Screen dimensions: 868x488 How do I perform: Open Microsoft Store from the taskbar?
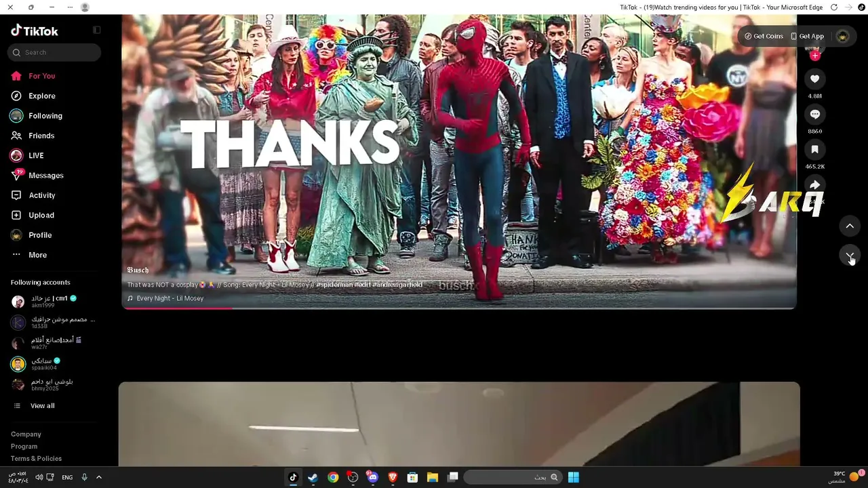click(x=412, y=477)
